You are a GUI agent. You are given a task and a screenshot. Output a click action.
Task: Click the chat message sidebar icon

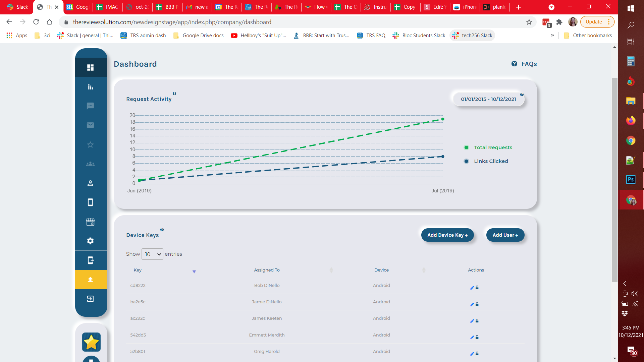(90, 106)
